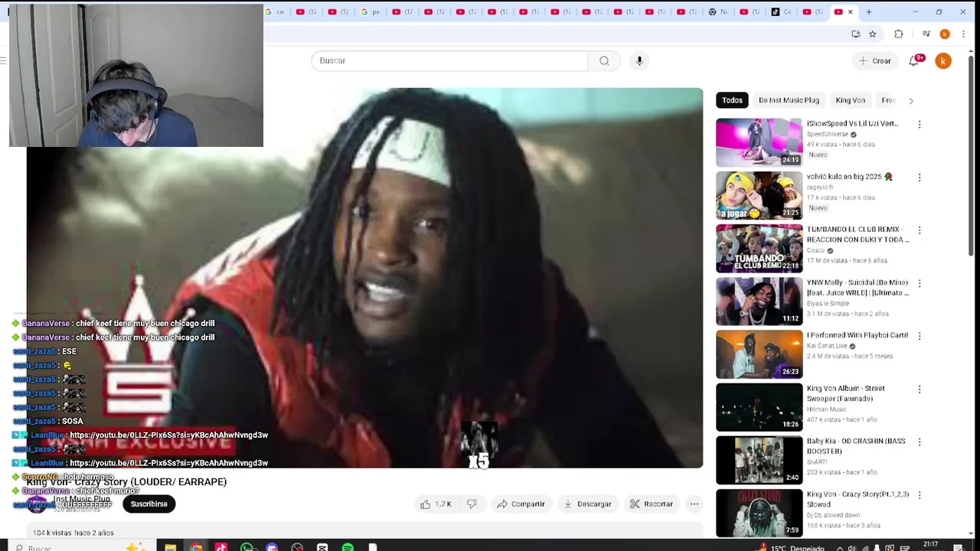Open SpeedUniverse channel name
Screen dimensions: 980x551
click(x=827, y=134)
